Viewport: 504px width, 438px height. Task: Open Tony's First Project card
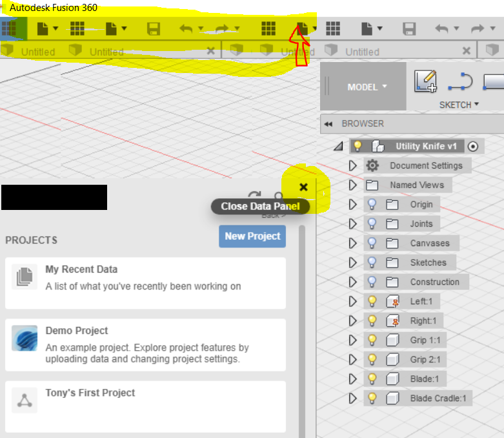click(x=145, y=407)
